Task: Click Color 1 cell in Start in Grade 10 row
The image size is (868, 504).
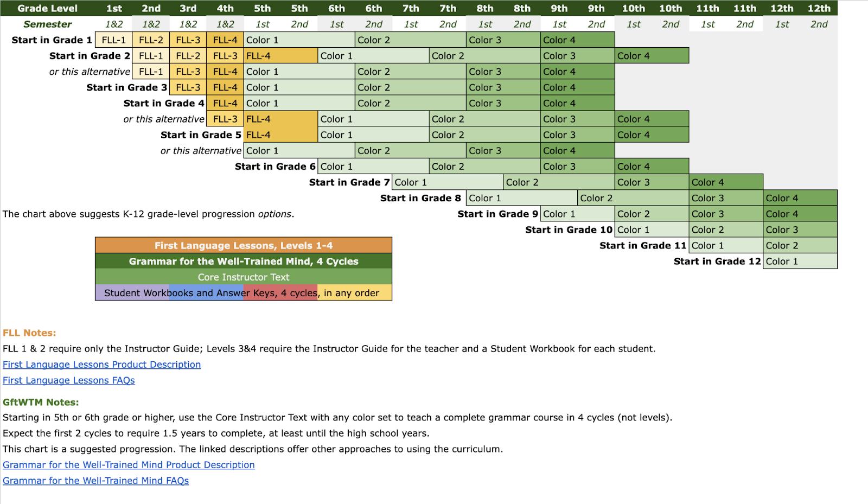Action: 652,229
